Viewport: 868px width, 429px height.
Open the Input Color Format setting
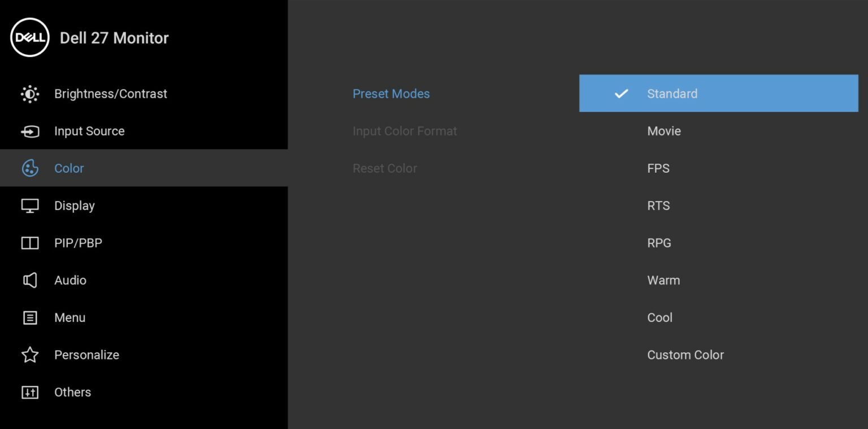(405, 131)
